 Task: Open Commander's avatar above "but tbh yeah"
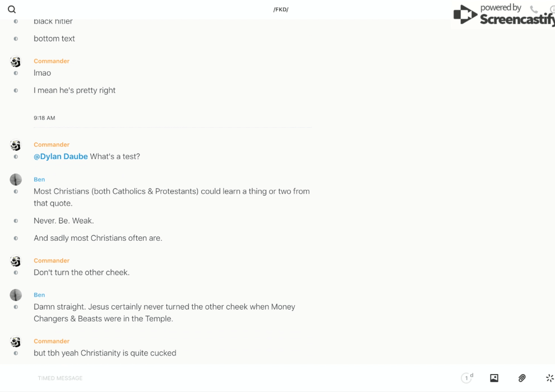click(16, 342)
